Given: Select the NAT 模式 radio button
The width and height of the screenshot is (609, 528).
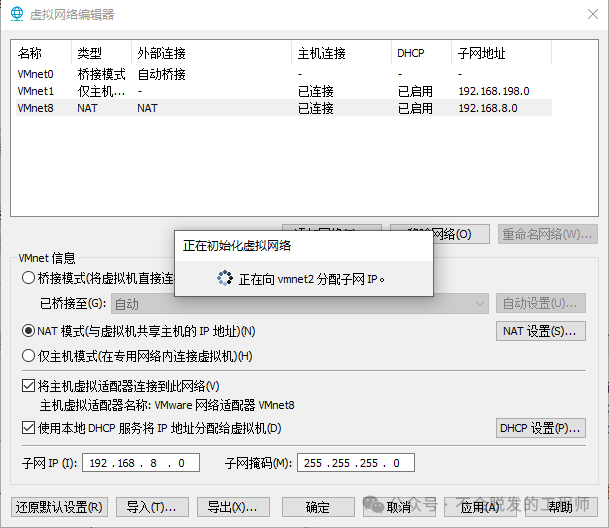Looking at the screenshot, I should click(28, 331).
